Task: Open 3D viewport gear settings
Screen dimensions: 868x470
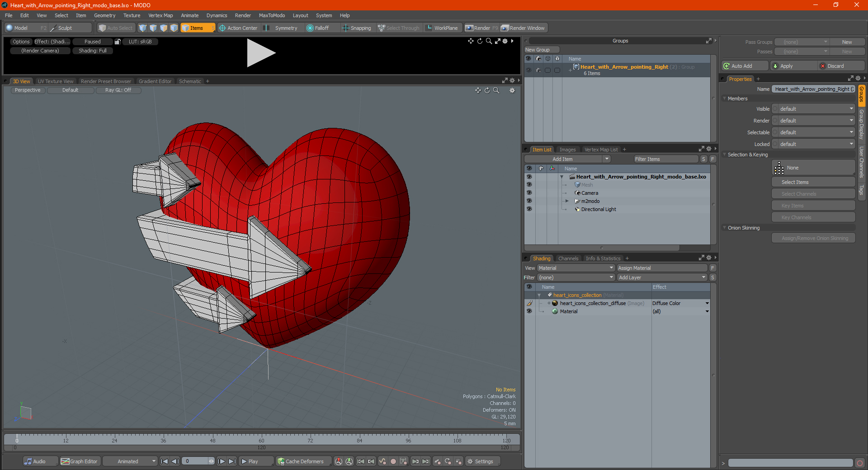Action: pyautogui.click(x=512, y=90)
